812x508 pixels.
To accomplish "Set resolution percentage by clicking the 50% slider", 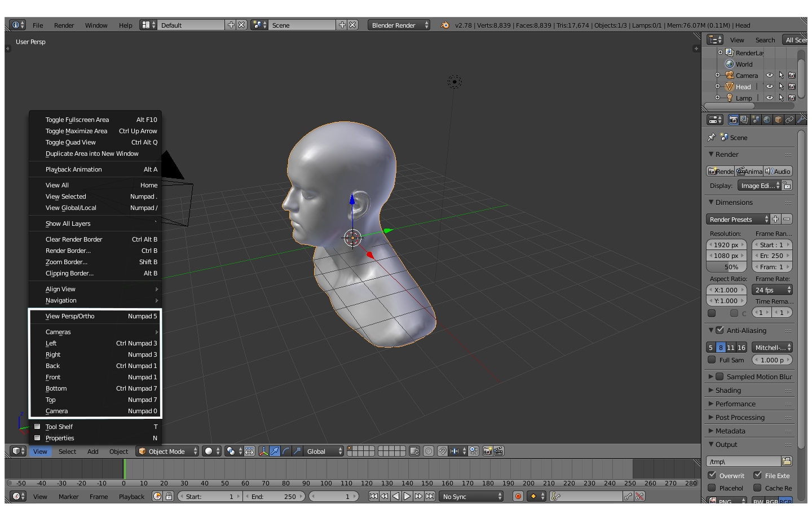I will tap(726, 266).
